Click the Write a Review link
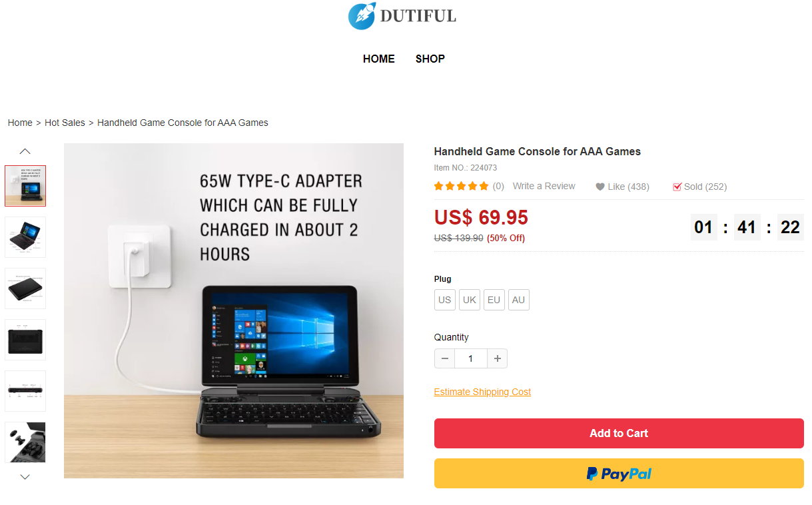Image resolution: width=812 pixels, height=505 pixels. pos(544,186)
